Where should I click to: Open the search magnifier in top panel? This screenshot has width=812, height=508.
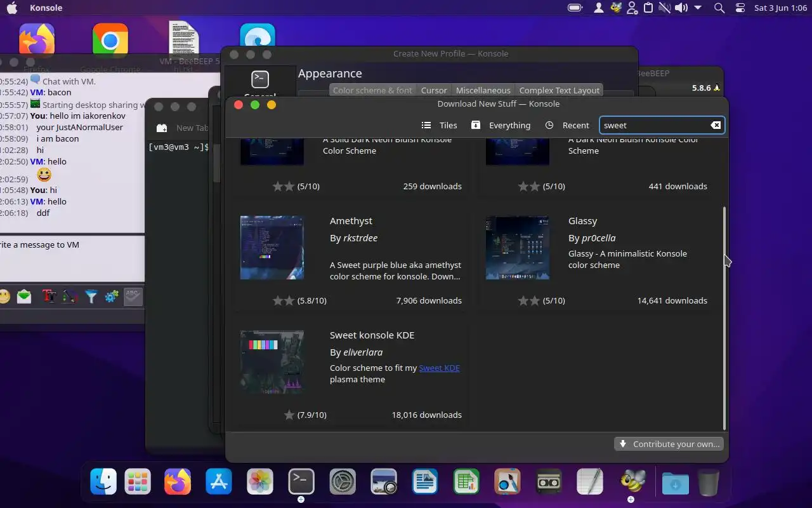[719, 8]
